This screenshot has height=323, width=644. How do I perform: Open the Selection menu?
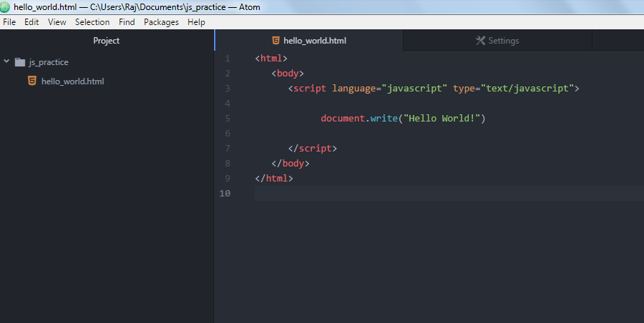tap(92, 22)
